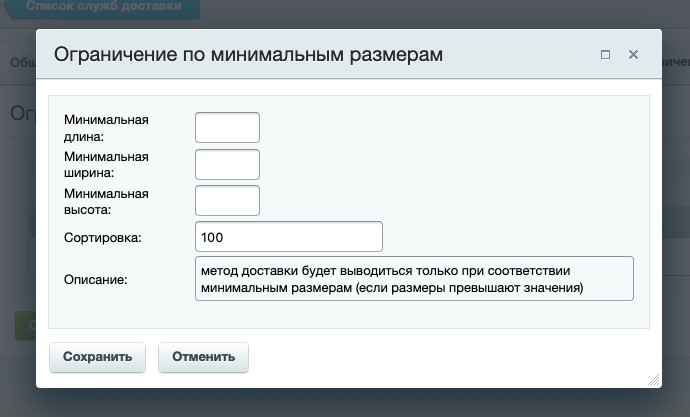Click the dialog resize grip corner
This screenshot has height=417, width=690.
coord(654,381)
